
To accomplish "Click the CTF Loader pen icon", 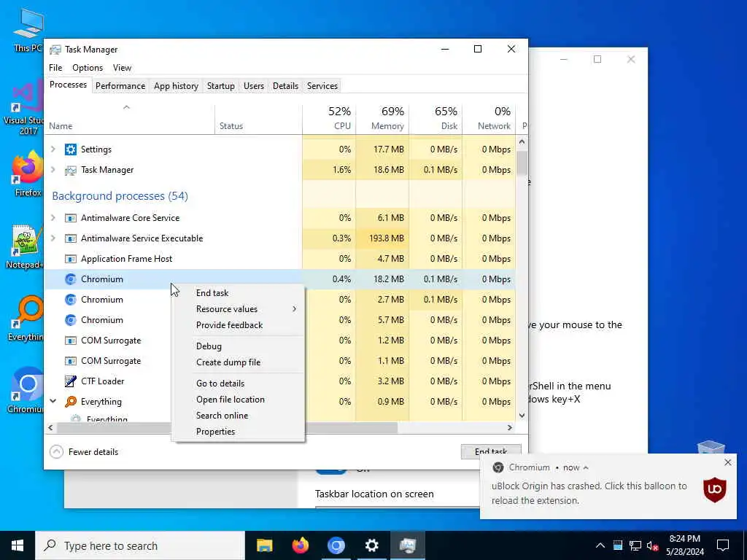I will [71, 381].
